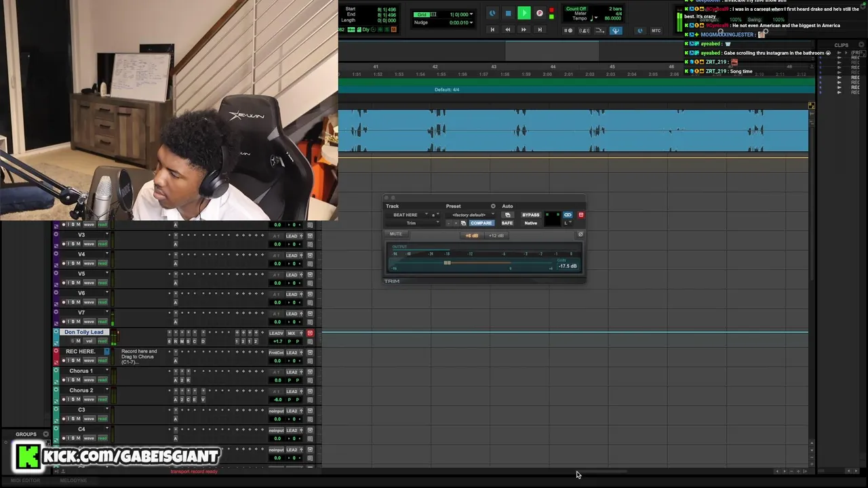Click the timeline ruler at bar 43
Screen dimensions: 868x488
tap(493, 67)
